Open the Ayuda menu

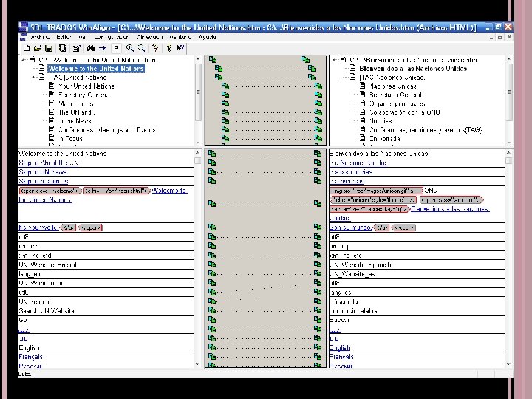(x=208, y=37)
